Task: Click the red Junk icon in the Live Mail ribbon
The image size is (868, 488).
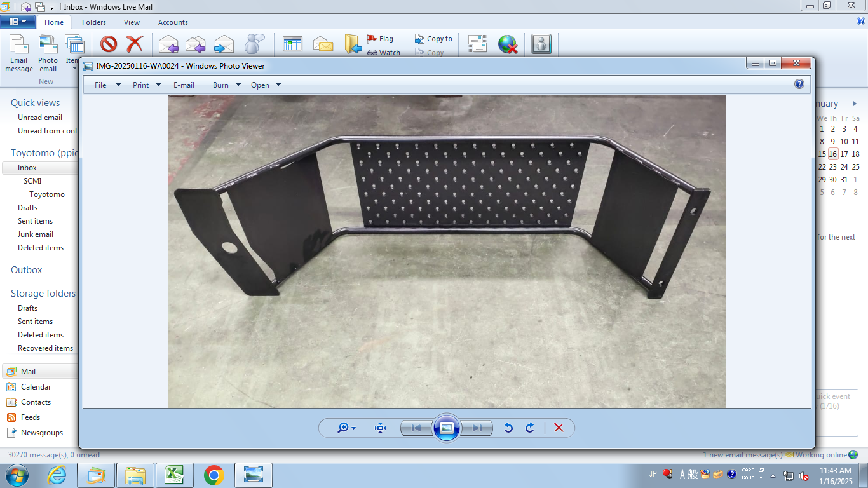Action: pos(109,44)
